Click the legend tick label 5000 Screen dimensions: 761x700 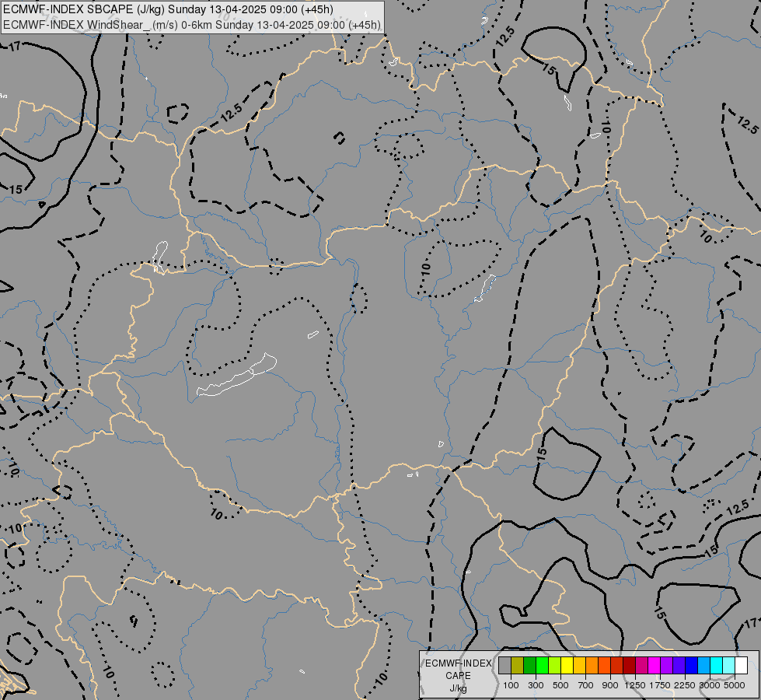(735, 685)
